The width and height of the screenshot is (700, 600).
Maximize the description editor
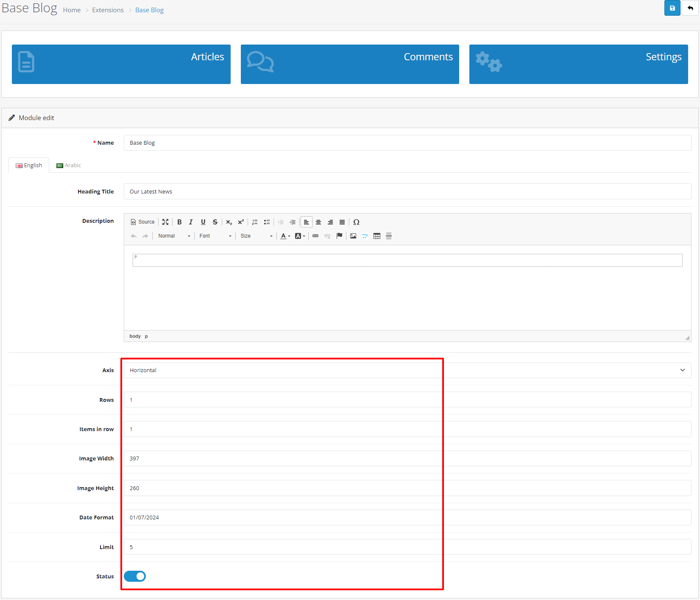[165, 222]
